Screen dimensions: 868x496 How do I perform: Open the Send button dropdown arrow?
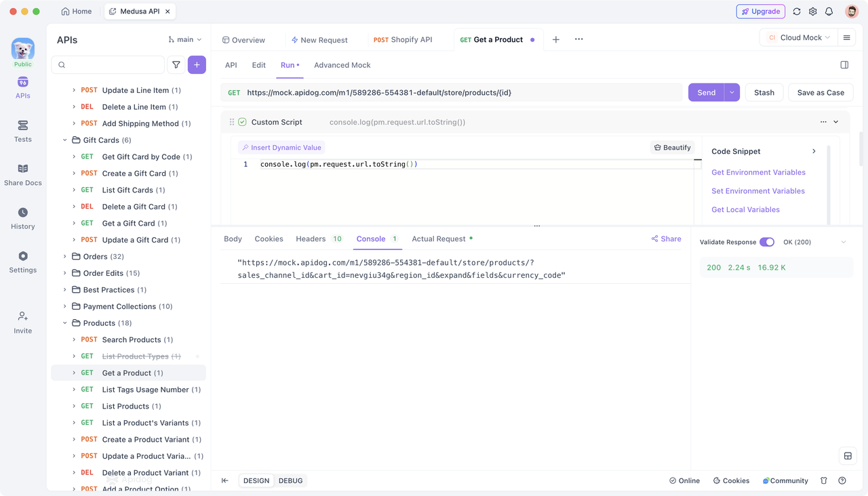tap(732, 93)
